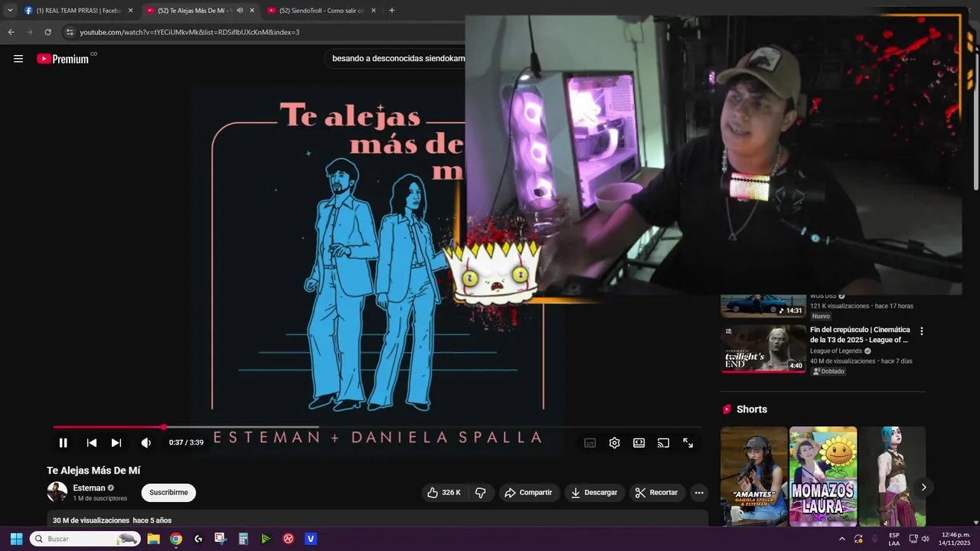The image size is (980, 551).
Task: Clip the video using Recortar
Action: pyautogui.click(x=657, y=493)
